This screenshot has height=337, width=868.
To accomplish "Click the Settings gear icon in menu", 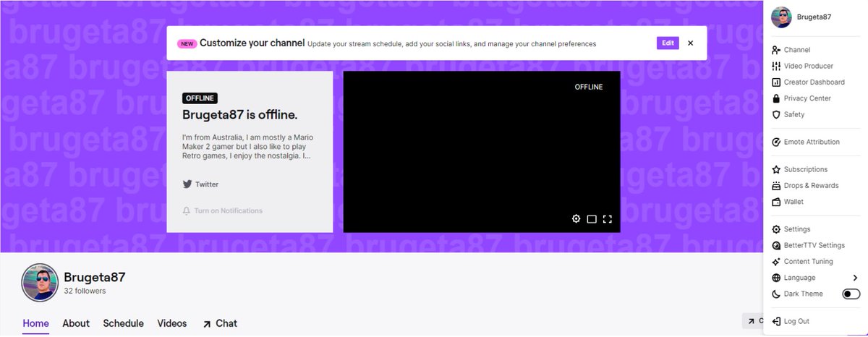I will coord(776,229).
